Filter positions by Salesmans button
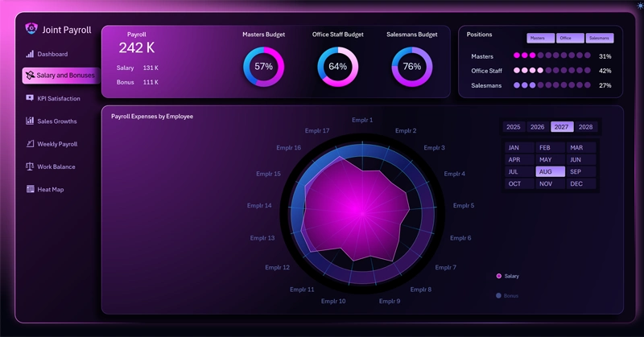 point(600,38)
